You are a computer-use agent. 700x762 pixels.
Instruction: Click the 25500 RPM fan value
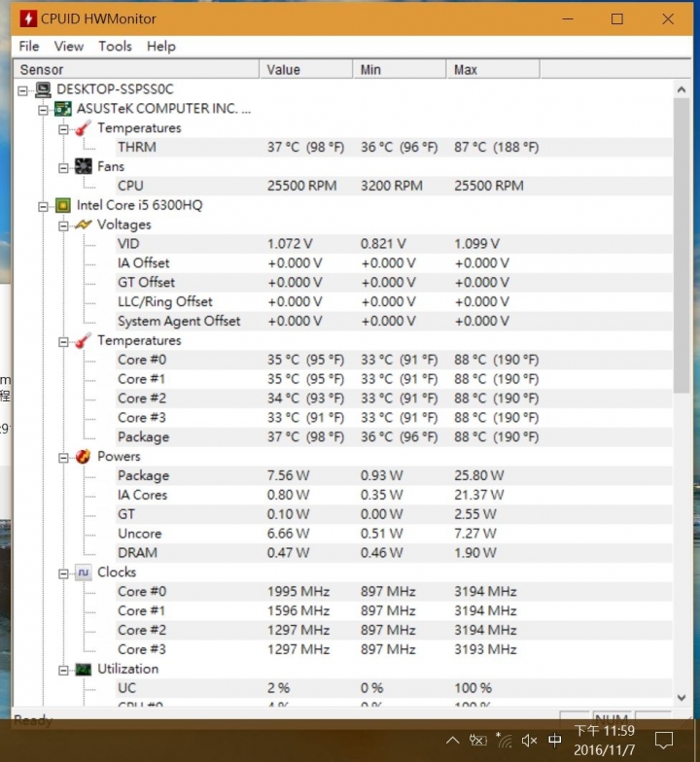coord(301,186)
